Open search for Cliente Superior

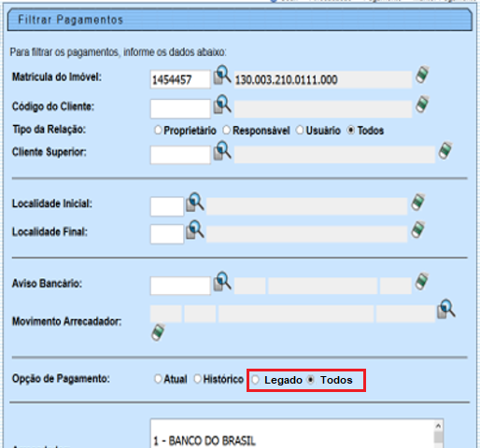222,150
